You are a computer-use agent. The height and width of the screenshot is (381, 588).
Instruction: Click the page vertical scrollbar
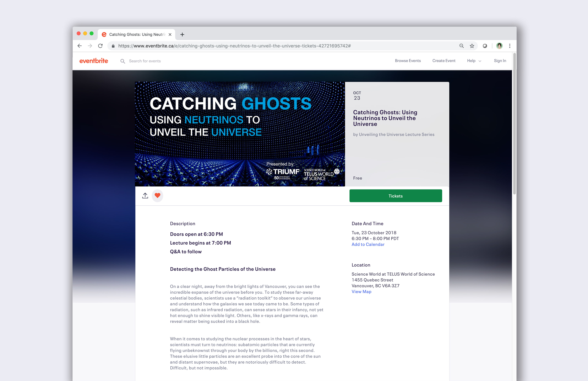(514, 124)
